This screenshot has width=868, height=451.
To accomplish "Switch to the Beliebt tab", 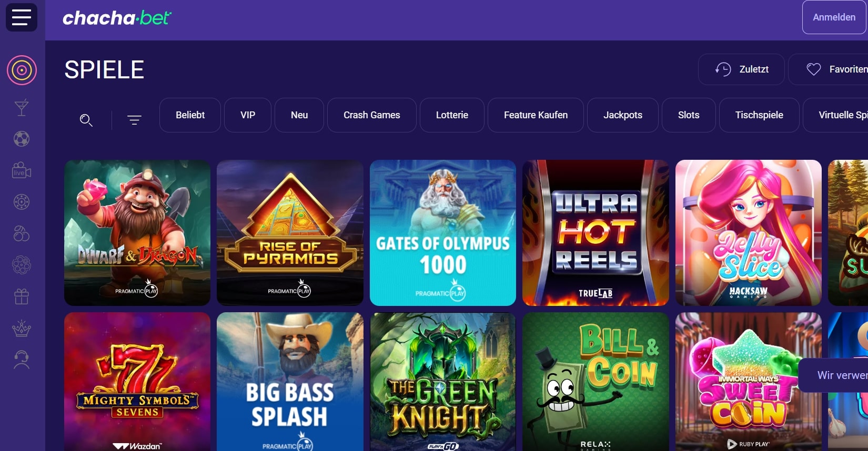I will coord(190,115).
